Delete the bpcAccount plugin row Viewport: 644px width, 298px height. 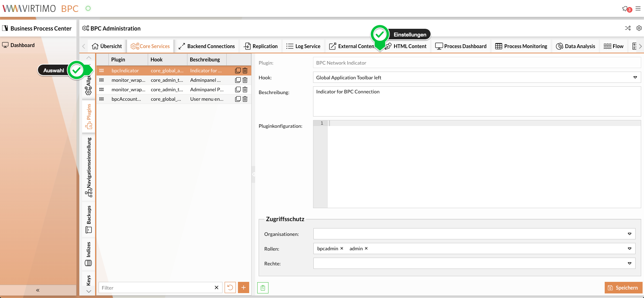click(x=245, y=99)
